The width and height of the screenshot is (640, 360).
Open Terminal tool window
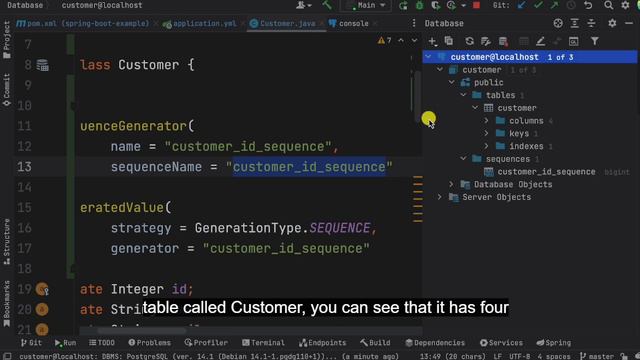(x=263, y=342)
